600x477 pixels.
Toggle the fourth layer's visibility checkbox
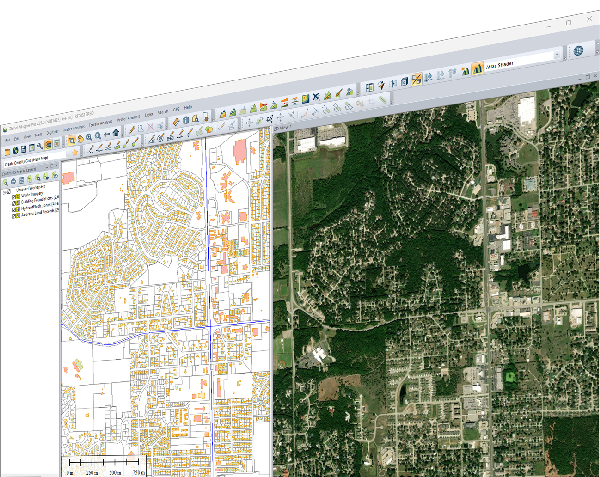pyautogui.click(x=13, y=216)
